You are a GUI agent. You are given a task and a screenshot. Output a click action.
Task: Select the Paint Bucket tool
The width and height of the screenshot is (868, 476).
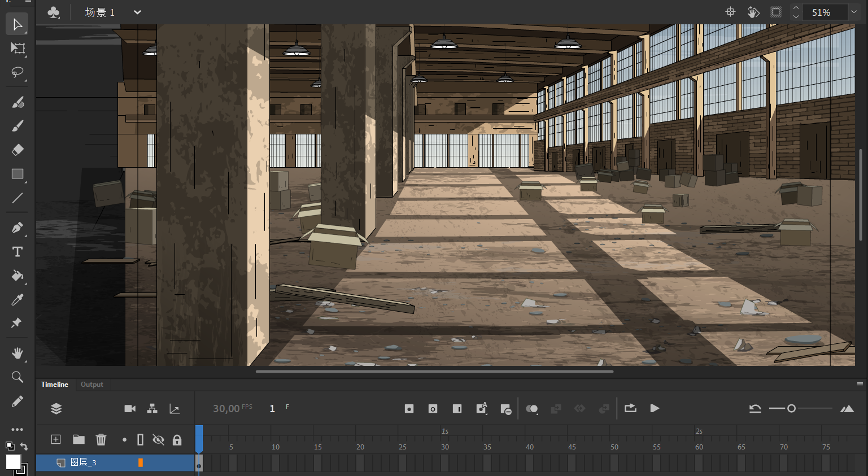[x=18, y=276]
